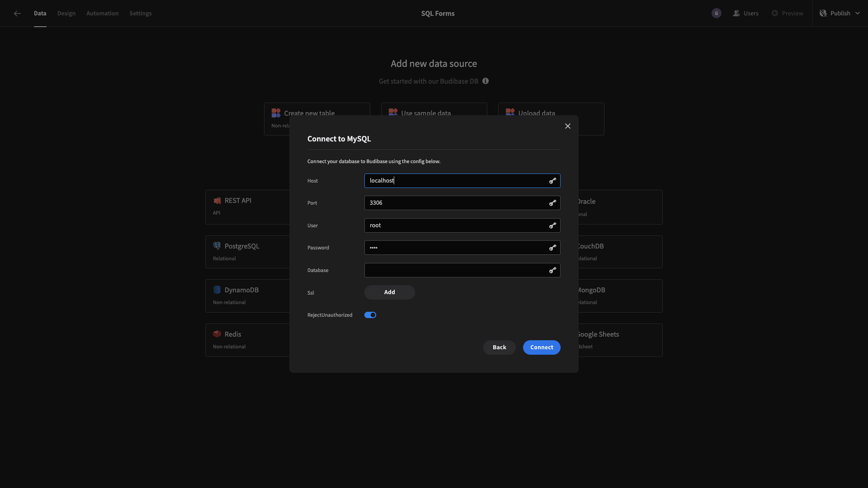Select the Redis data source icon
Viewport: 868px width, 488px height.
tap(217, 333)
